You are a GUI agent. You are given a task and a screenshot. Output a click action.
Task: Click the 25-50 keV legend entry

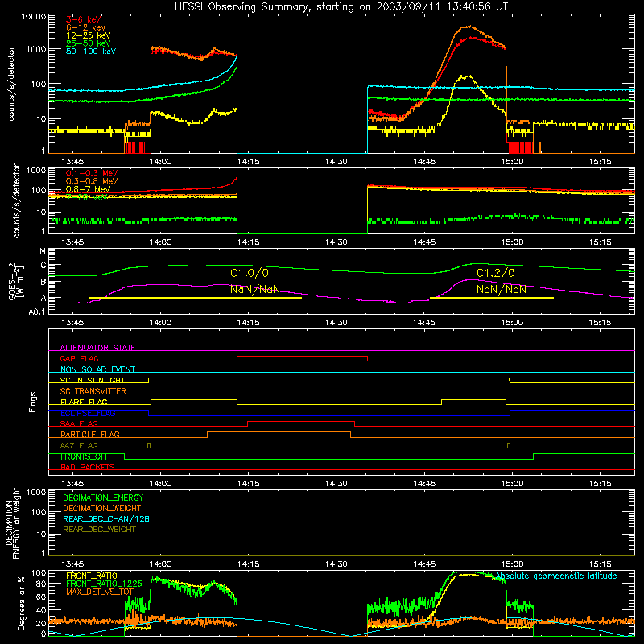[89, 43]
